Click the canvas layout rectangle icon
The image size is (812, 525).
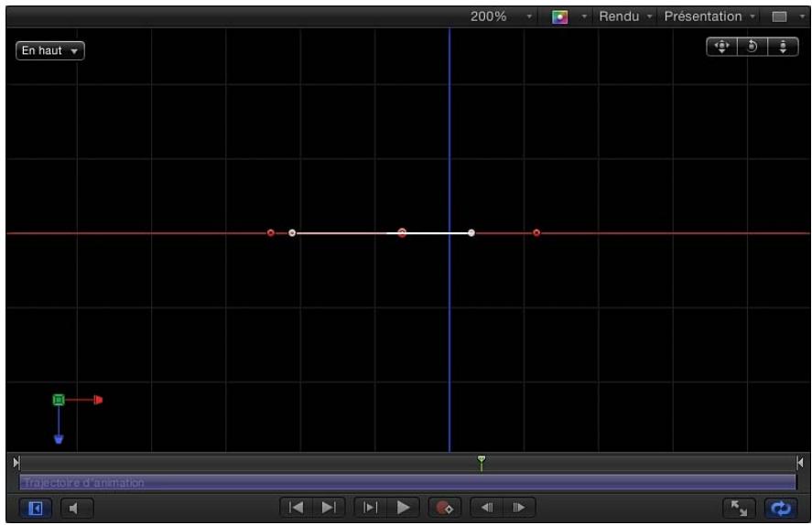[779, 17]
